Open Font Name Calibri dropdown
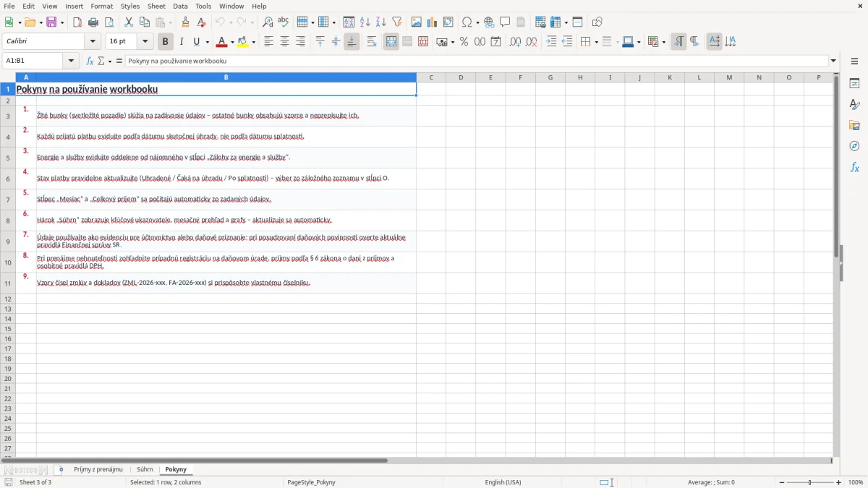This screenshot has height=488, width=868. (93, 42)
